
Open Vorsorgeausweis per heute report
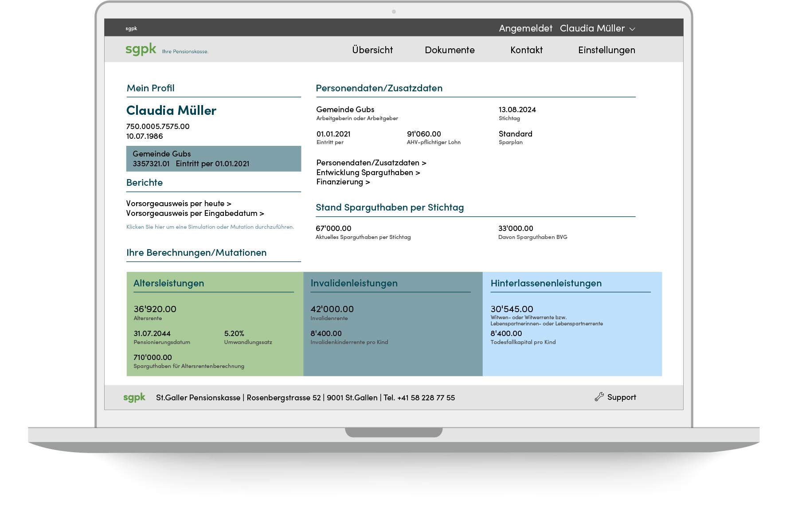(179, 203)
